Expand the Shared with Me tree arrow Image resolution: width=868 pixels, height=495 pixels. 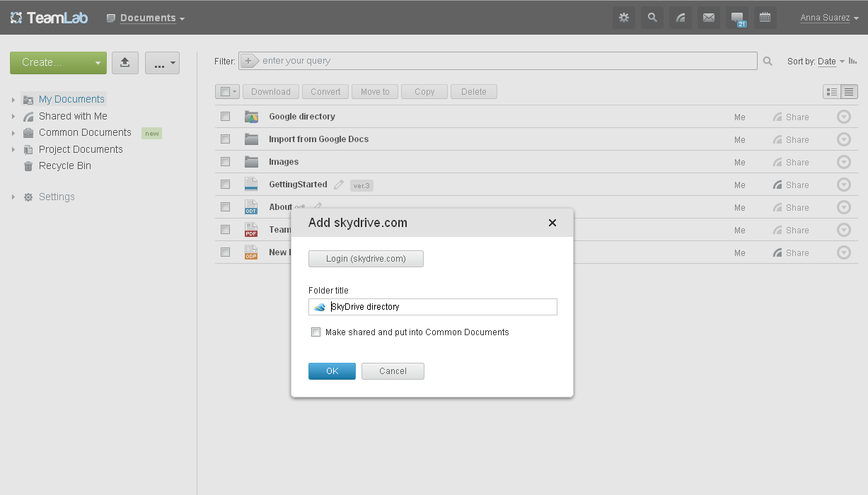pyautogui.click(x=13, y=117)
